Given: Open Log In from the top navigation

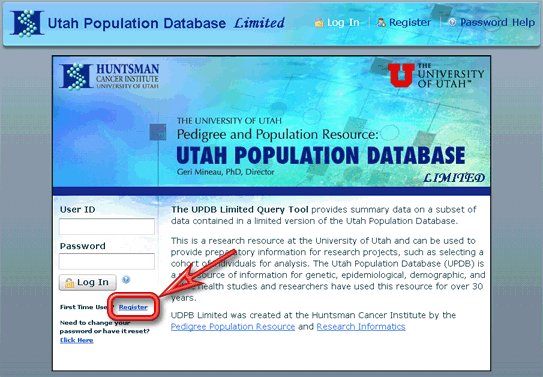Looking at the screenshot, I should [x=343, y=23].
